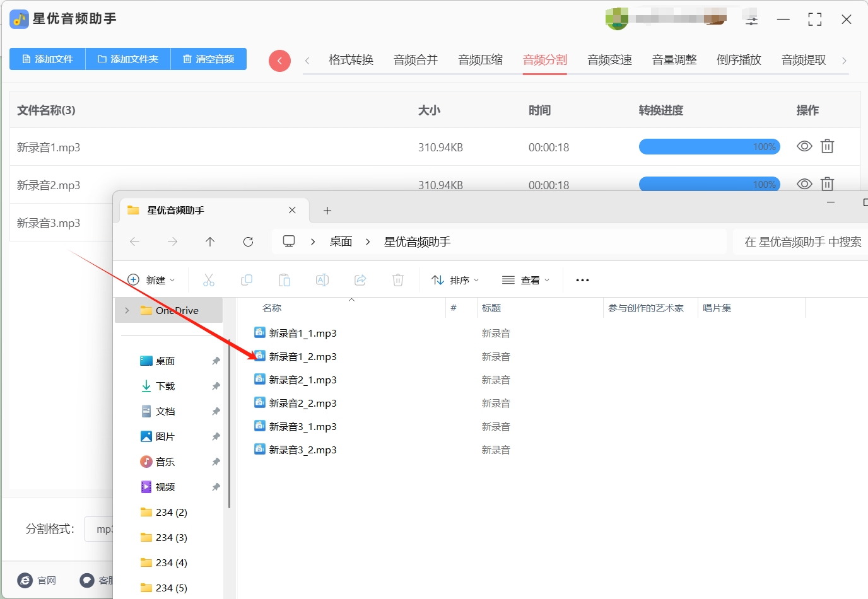Select file 新录音2_1.mp3
The height and width of the screenshot is (599, 868).
coord(295,380)
